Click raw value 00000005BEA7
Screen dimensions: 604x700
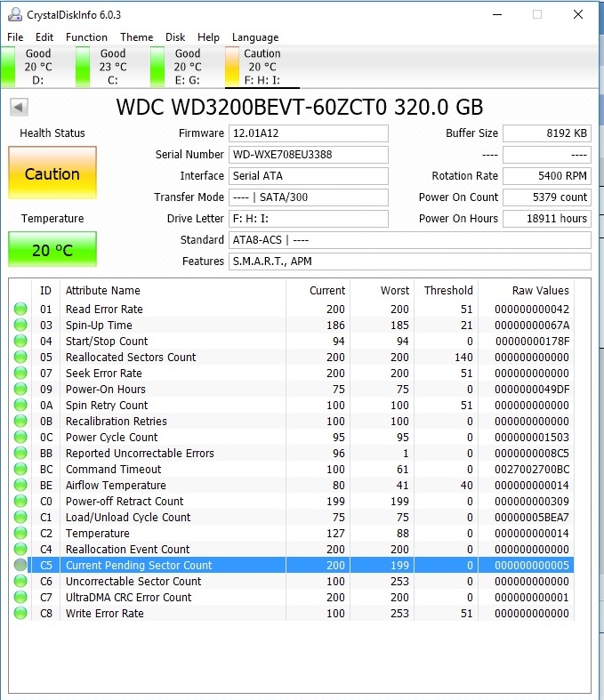(532, 517)
